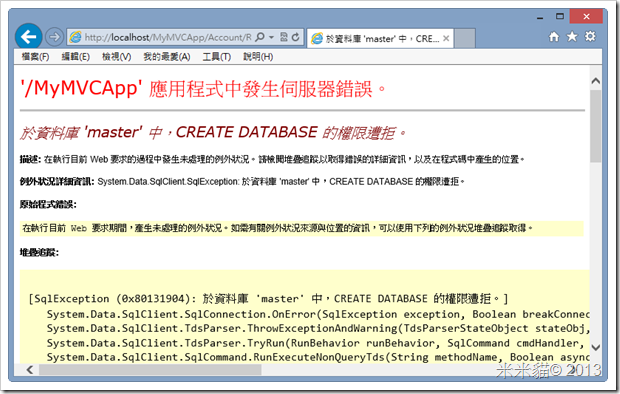Screen dimensions: 620x394
Task: Click the 原始程式錯誤: label
Action: pos(48,205)
